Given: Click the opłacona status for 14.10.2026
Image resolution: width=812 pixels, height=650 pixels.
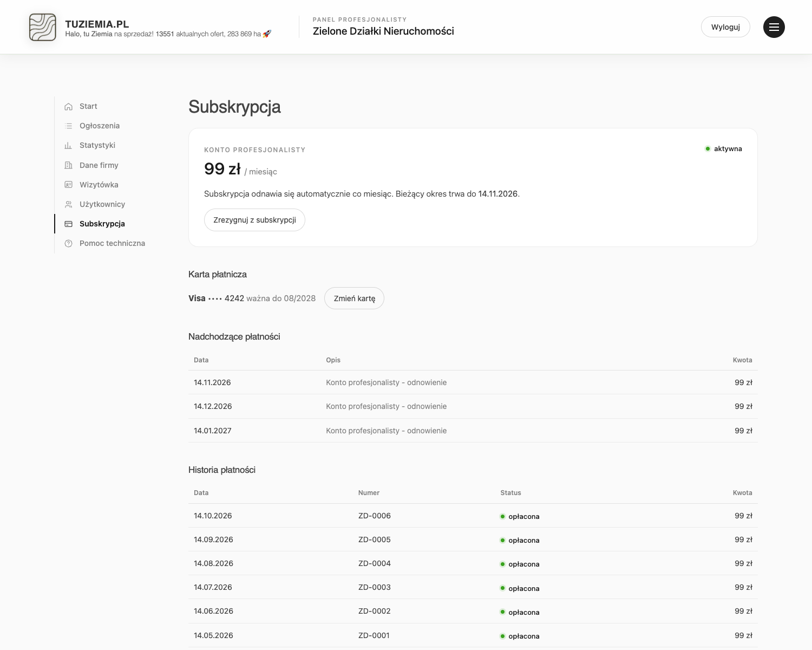Looking at the screenshot, I should [520, 516].
